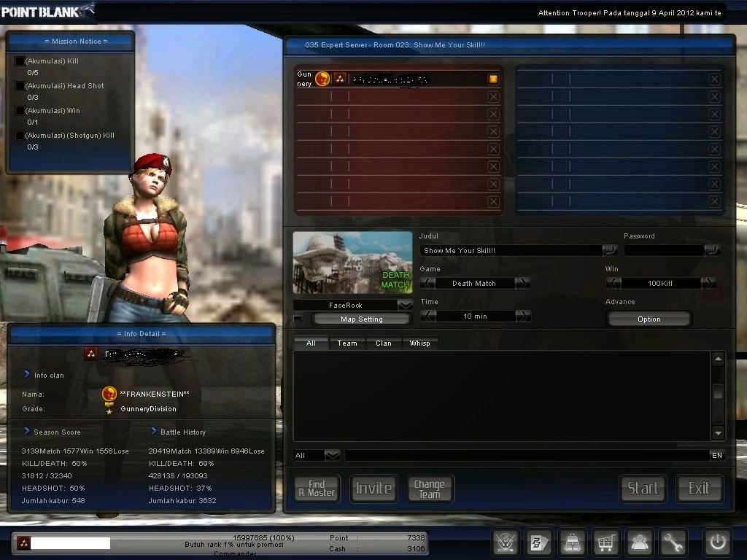This screenshot has height=560, width=747.
Task: Click the medal icon beside GunneryDivision
Action: tap(109, 408)
